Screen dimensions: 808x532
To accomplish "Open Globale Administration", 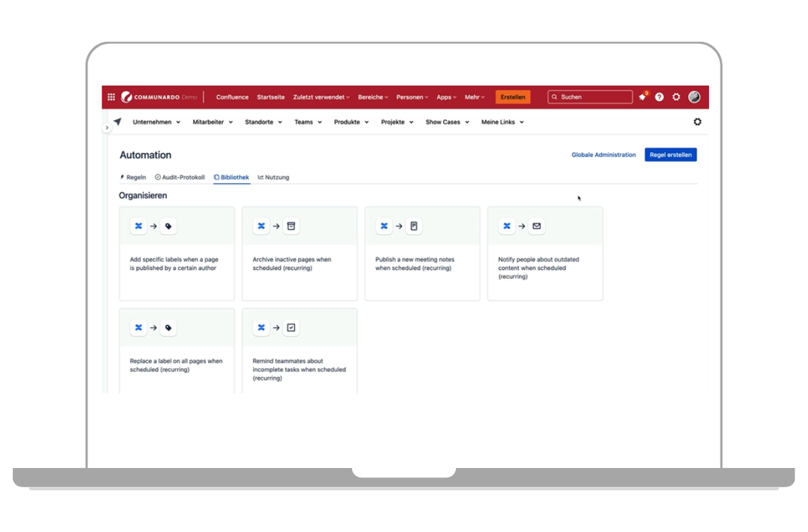I will coord(603,154).
